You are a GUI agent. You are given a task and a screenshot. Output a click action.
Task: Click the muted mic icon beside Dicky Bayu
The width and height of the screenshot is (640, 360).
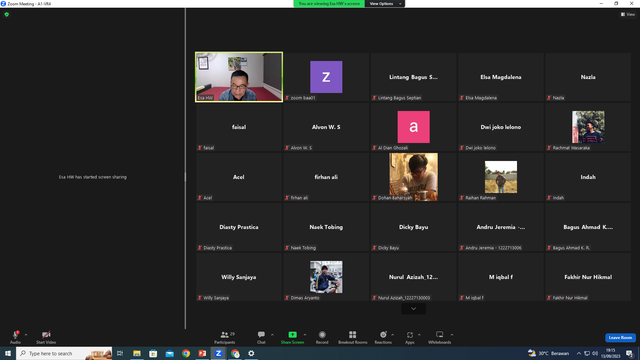[x=374, y=248]
